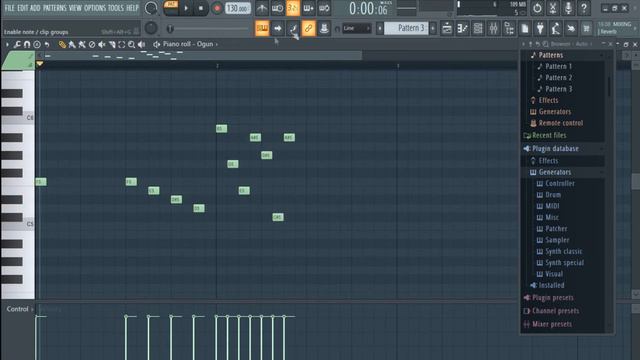Show the Channel rack icon
Screen dimensions: 640x360
point(478,28)
